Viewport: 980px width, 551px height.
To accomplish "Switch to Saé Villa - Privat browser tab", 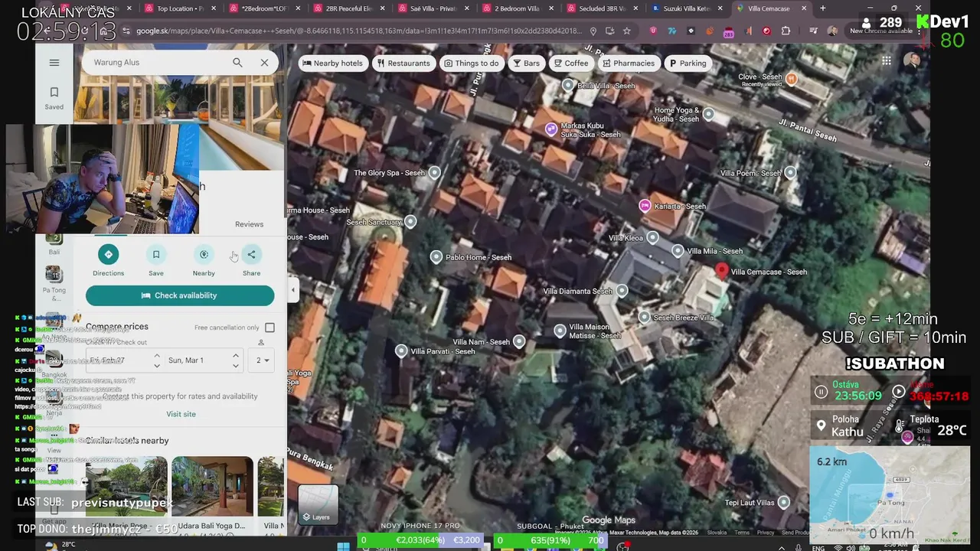I will 433,8.
